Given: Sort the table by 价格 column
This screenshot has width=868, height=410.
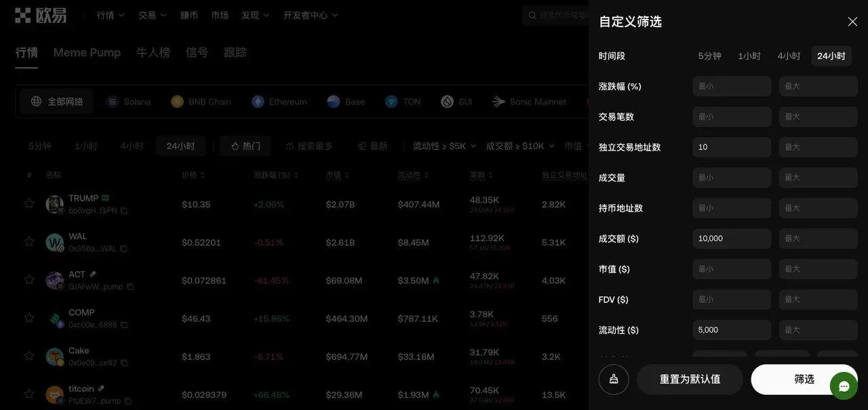Looking at the screenshot, I should coord(193,175).
